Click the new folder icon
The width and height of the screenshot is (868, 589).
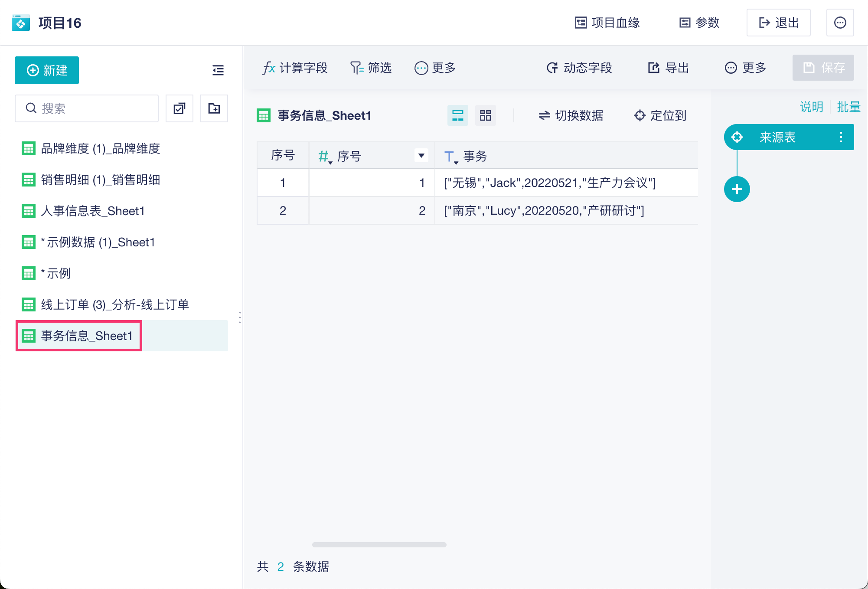click(x=214, y=108)
